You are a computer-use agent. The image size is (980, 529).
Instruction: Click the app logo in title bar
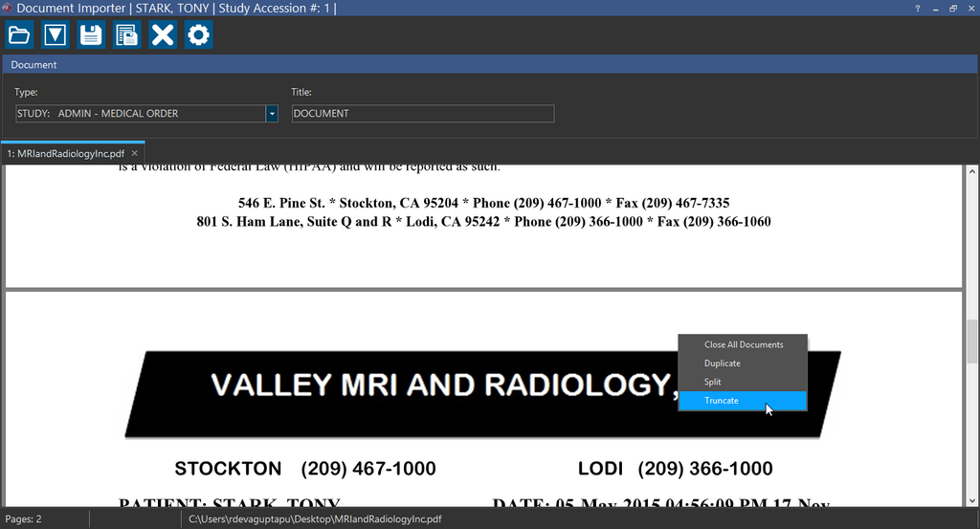click(x=9, y=9)
